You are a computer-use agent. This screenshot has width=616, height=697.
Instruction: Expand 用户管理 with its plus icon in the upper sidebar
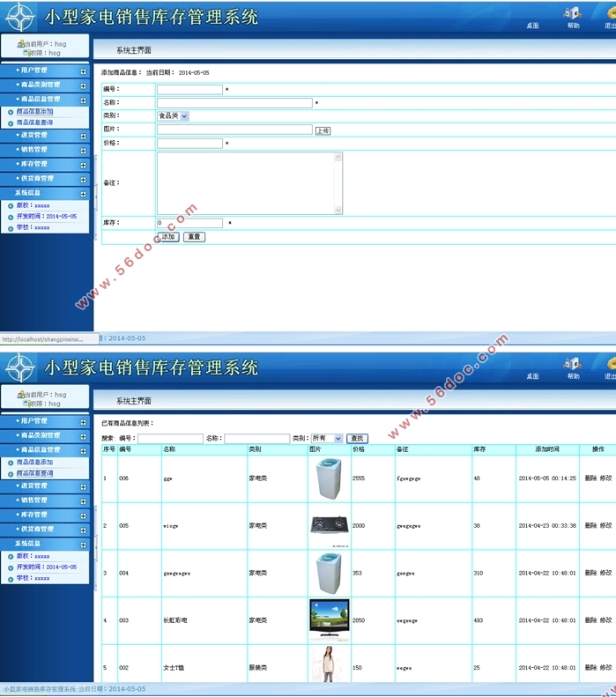(x=84, y=71)
